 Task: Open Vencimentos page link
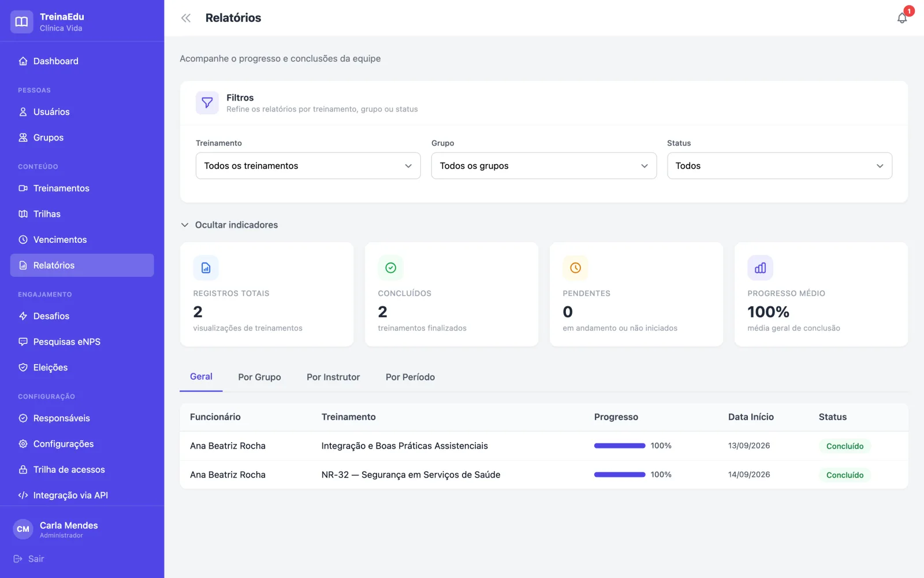pyautogui.click(x=82, y=240)
